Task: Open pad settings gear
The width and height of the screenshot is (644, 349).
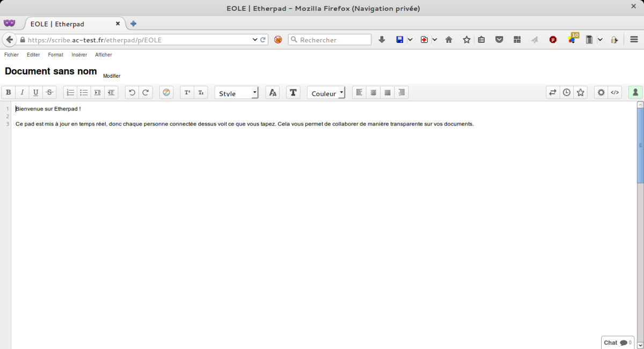Action: coord(601,92)
